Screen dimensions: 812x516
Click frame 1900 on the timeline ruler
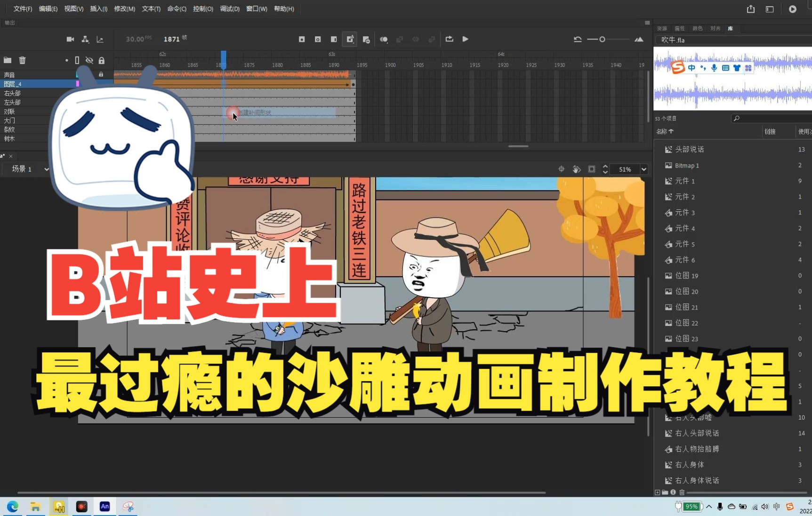tap(390, 65)
